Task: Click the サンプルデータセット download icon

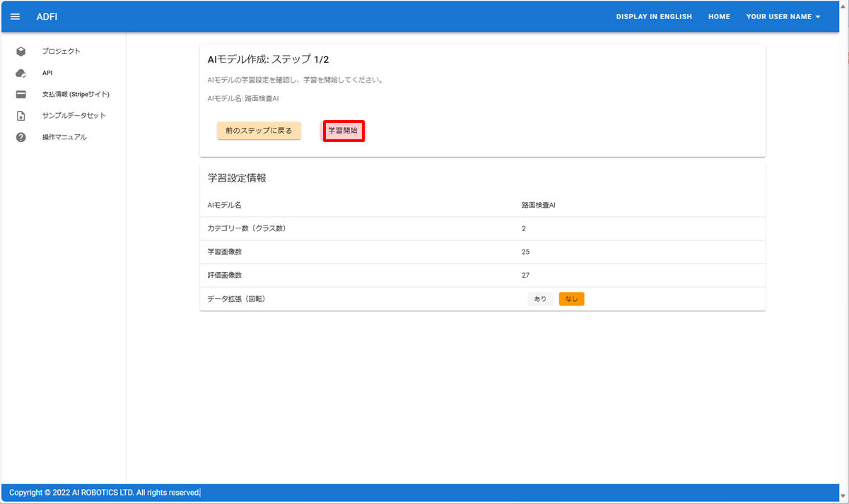Action: [21, 116]
